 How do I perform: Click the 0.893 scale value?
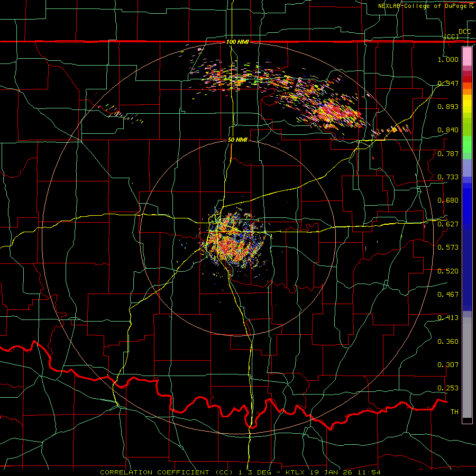(448, 106)
